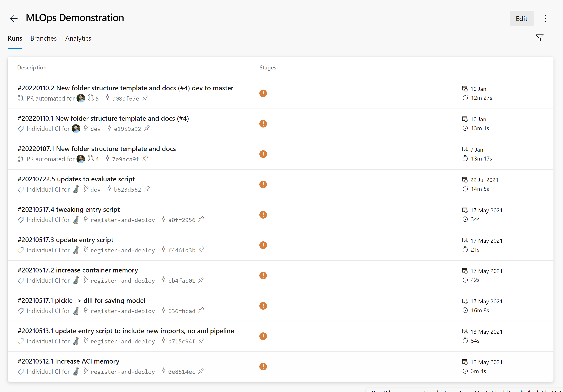This screenshot has width=563, height=392.
Task: Select the Runs tab
Action: pos(15,39)
